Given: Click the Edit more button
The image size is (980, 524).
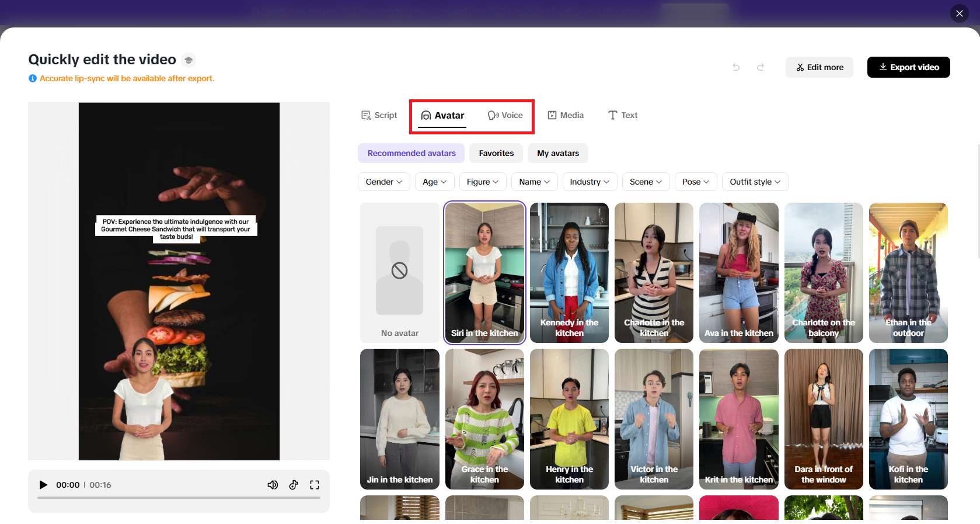Looking at the screenshot, I should (819, 67).
